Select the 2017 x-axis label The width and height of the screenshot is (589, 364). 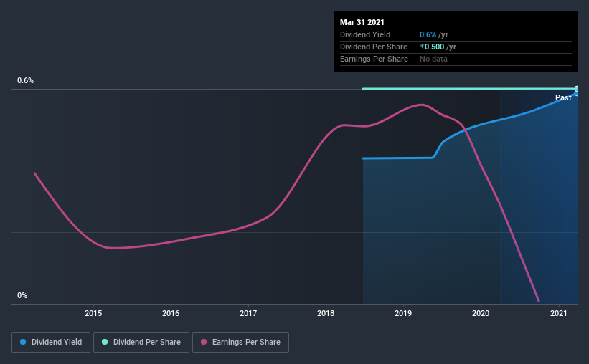pyautogui.click(x=248, y=313)
